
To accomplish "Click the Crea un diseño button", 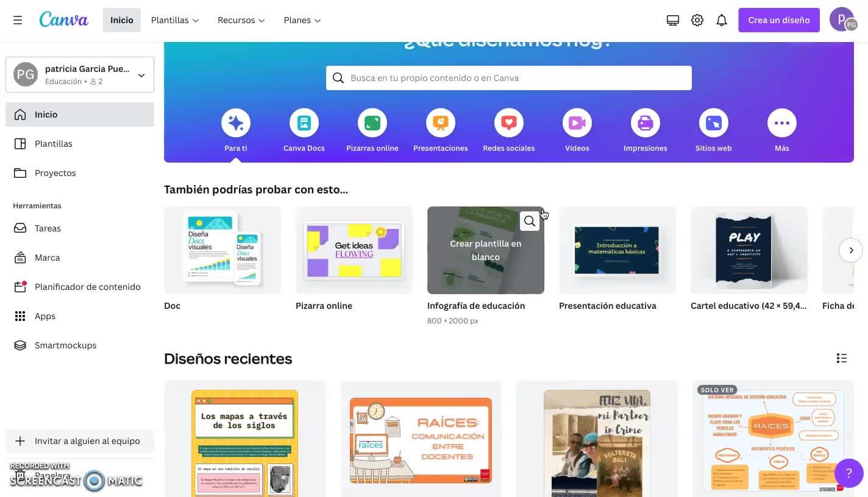I will (x=779, y=20).
